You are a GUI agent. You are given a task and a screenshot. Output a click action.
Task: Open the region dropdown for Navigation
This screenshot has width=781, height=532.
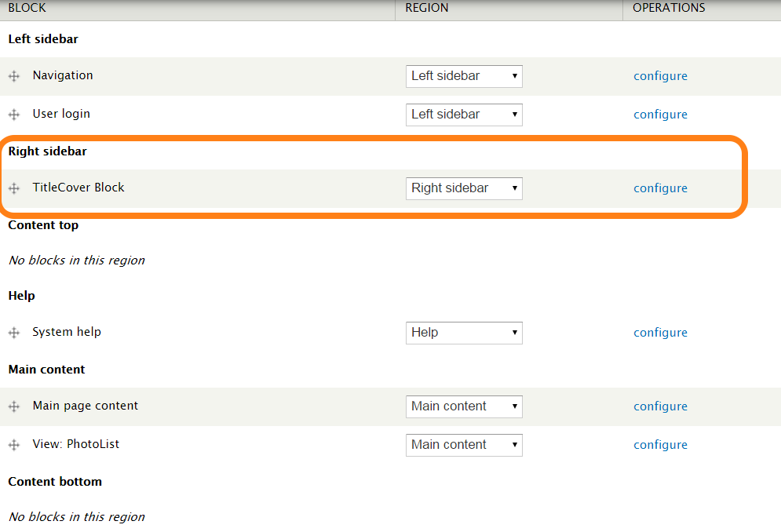coord(463,76)
